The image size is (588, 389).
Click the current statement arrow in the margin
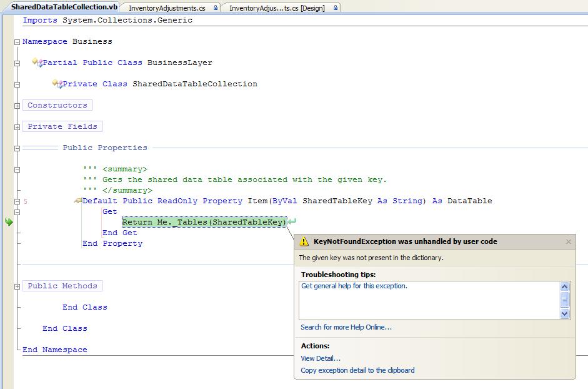(9, 222)
